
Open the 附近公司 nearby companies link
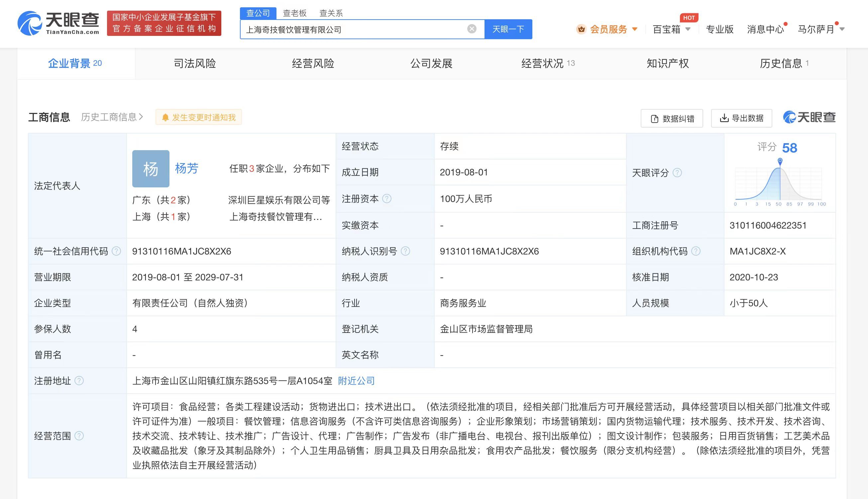coord(356,381)
